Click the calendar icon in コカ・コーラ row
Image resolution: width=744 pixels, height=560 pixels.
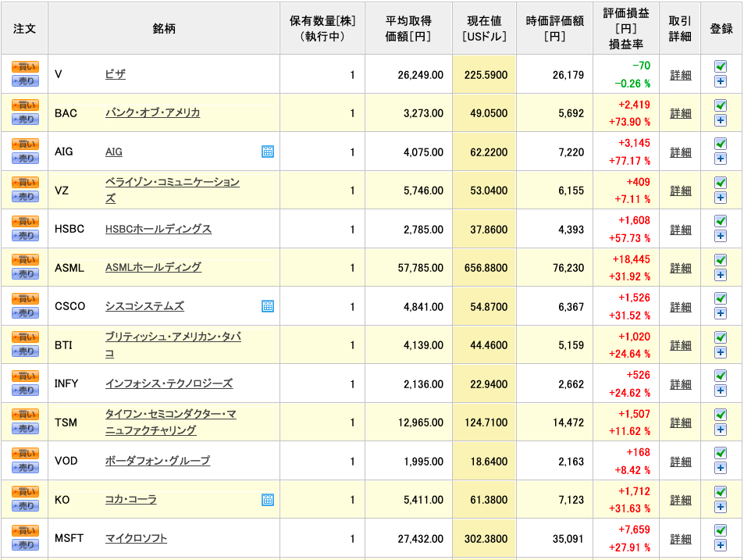[x=268, y=499]
